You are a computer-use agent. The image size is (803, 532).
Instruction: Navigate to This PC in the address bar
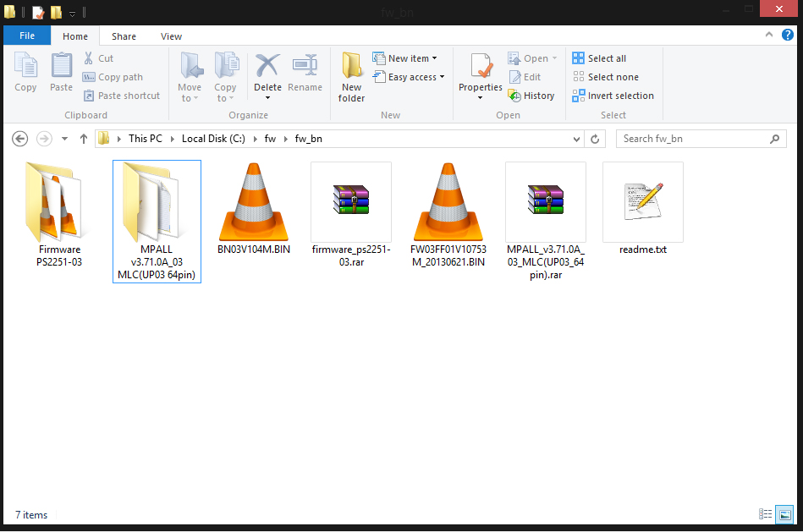point(146,139)
